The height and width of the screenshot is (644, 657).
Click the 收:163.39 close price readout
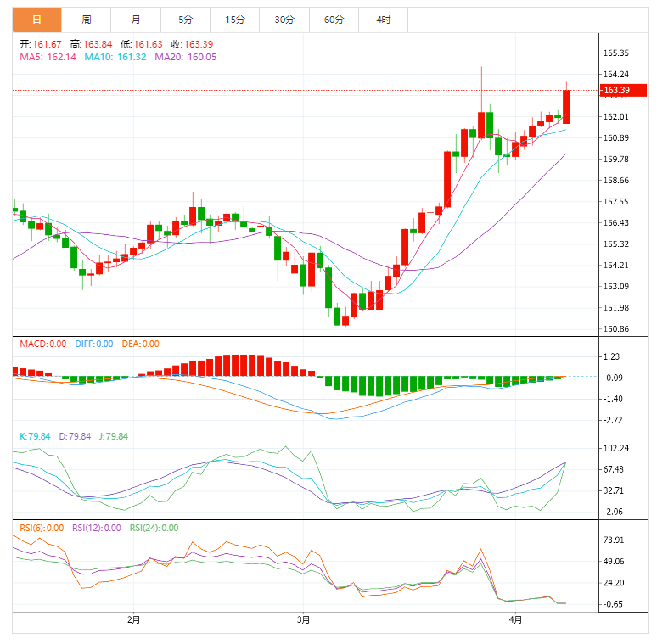[192, 44]
